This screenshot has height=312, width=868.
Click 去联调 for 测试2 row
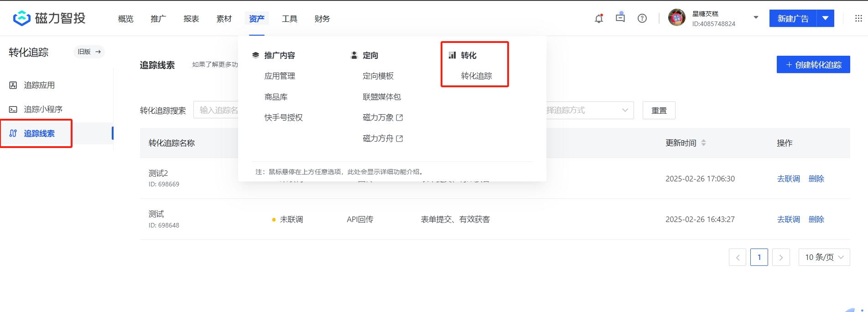(x=788, y=179)
